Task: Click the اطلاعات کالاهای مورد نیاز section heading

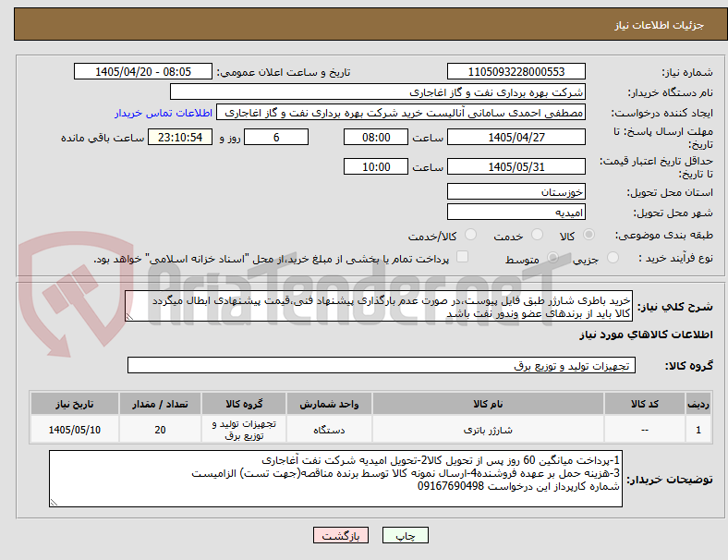Action: pyautogui.click(x=646, y=335)
